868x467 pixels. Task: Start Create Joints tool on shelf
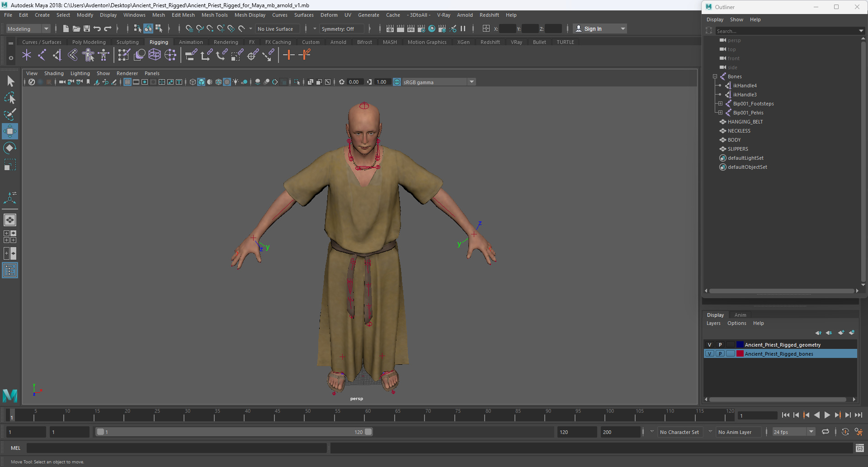coord(42,55)
